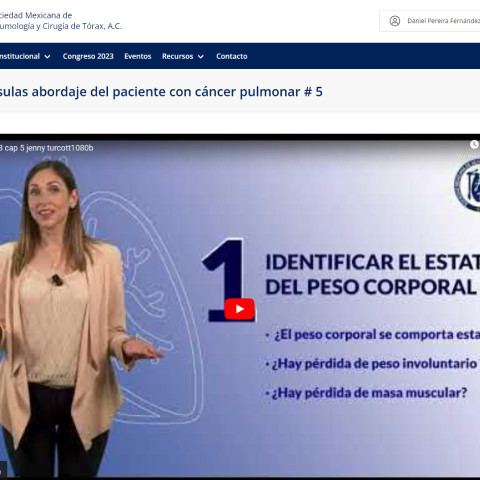Click the video title 'cap 5 jenny turcott1080b'
Image resolution: width=480 pixels, height=480 pixels.
point(49,148)
